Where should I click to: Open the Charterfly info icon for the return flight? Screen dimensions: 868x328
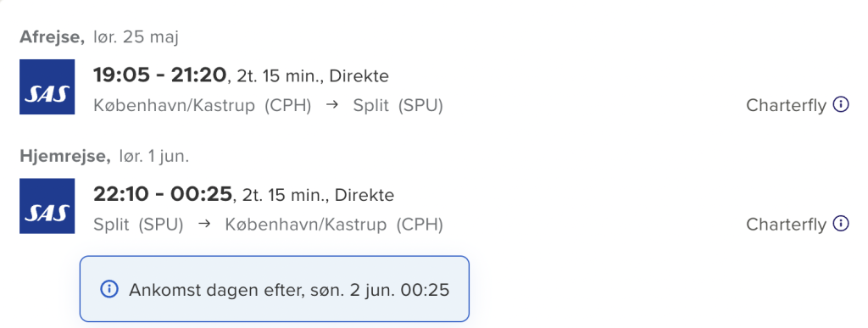[841, 224]
